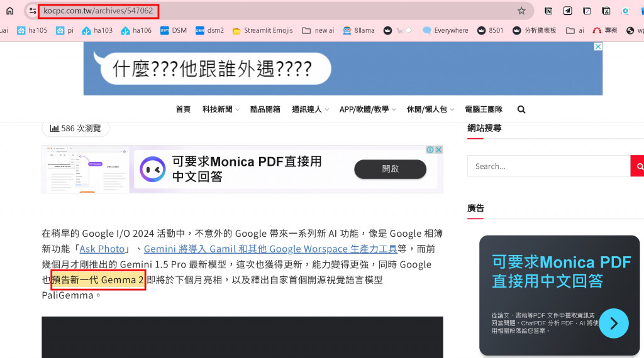Open the ha106 bookmark

(136, 30)
